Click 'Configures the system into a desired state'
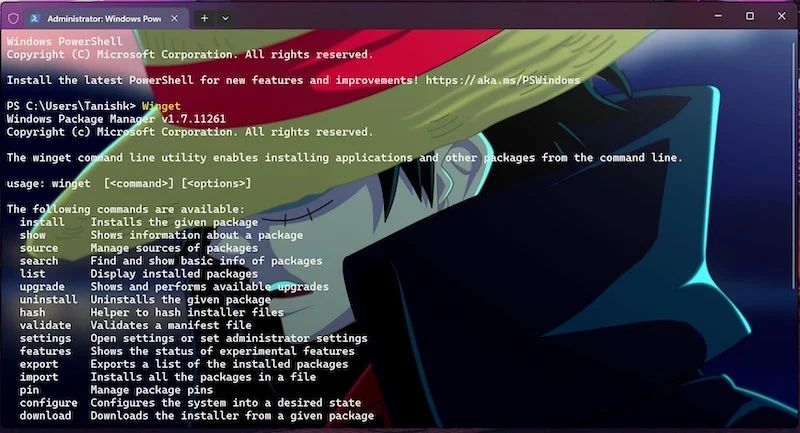This screenshot has width=800, height=433. 226,402
